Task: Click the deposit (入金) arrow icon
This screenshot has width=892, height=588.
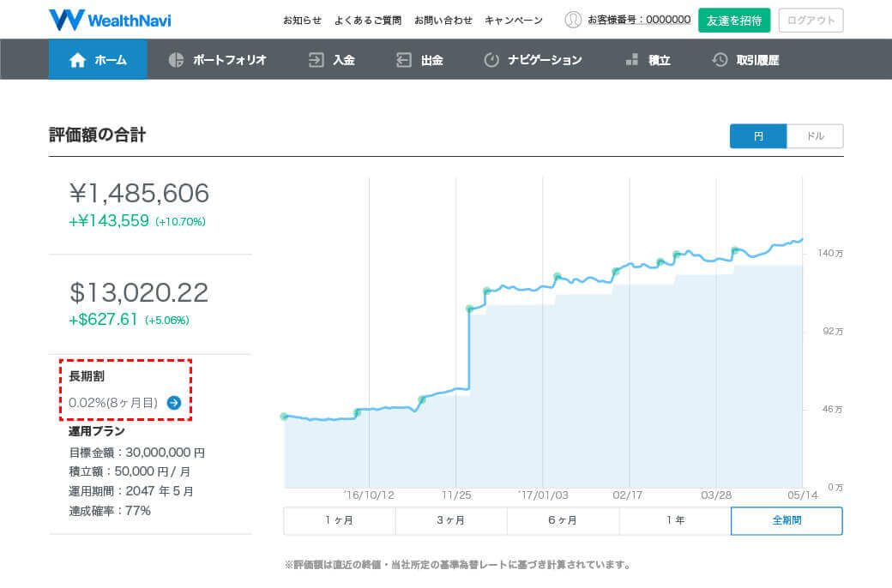Action: [x=316, y=60]
